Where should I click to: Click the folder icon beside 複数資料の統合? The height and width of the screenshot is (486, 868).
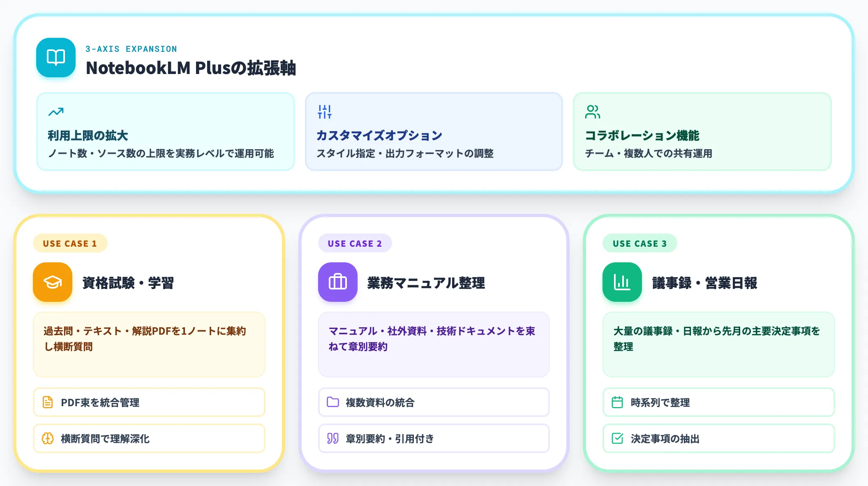[333, 402]
